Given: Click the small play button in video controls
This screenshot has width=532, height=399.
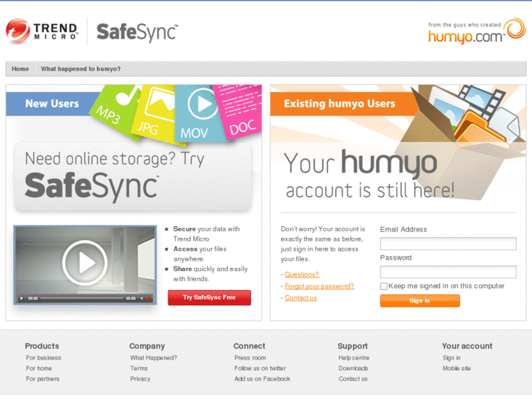Looking at the screenshot, I should 21,299.
